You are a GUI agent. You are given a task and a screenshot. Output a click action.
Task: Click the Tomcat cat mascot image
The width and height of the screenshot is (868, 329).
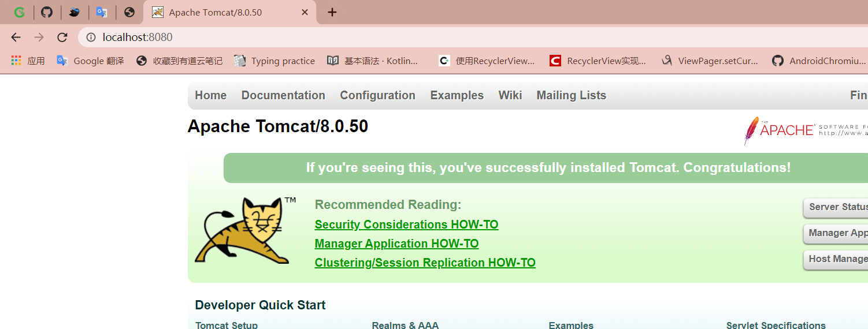click(246, 230)
